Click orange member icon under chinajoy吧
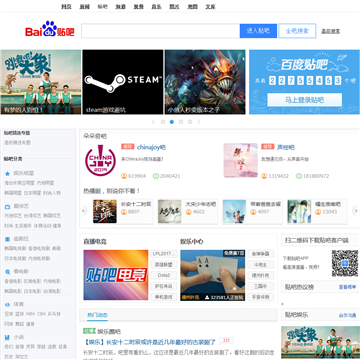 [x=124, y=176]
